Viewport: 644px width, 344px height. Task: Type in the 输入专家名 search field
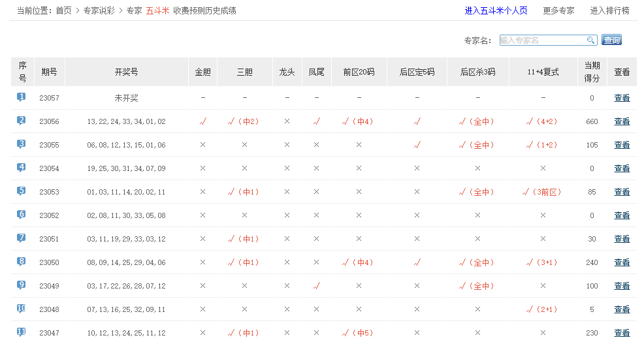coord(542,40)
